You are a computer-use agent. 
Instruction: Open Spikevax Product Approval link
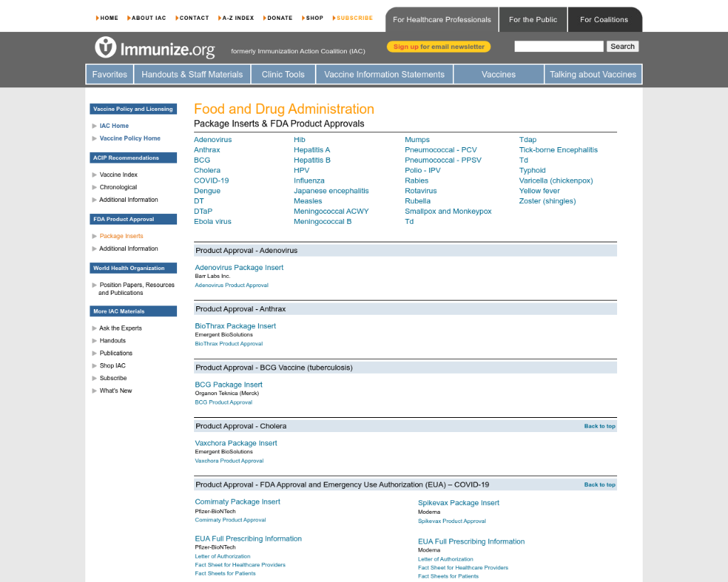pyautogui.click(x=451, y=521)
